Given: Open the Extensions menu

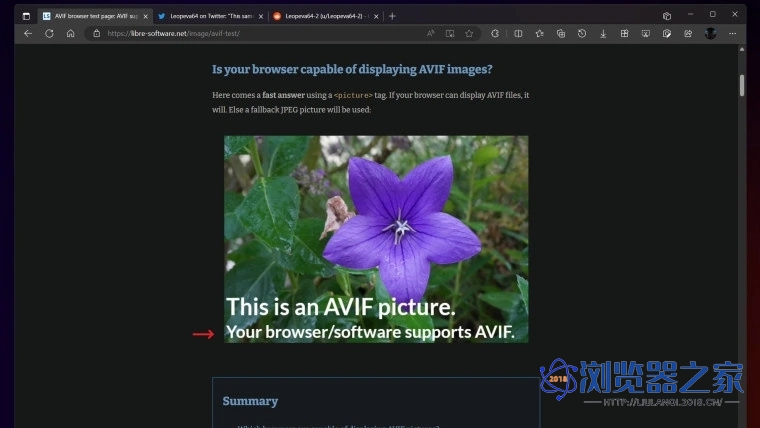Looking at the screenshot, I should (495, 33).
